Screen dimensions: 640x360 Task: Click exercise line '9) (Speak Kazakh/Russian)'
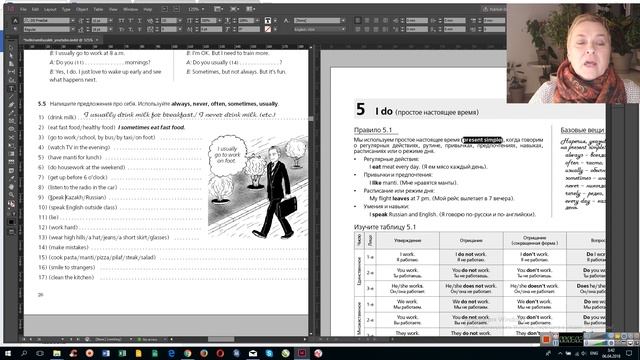(x=72, y=198)
